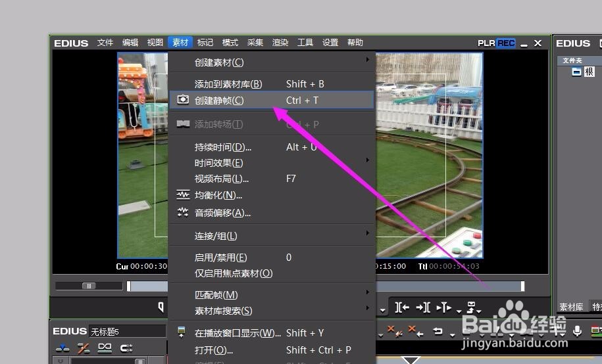
Task: Click the marker icon below player slider
Action: pyautogui.click(x=161, y=307)
